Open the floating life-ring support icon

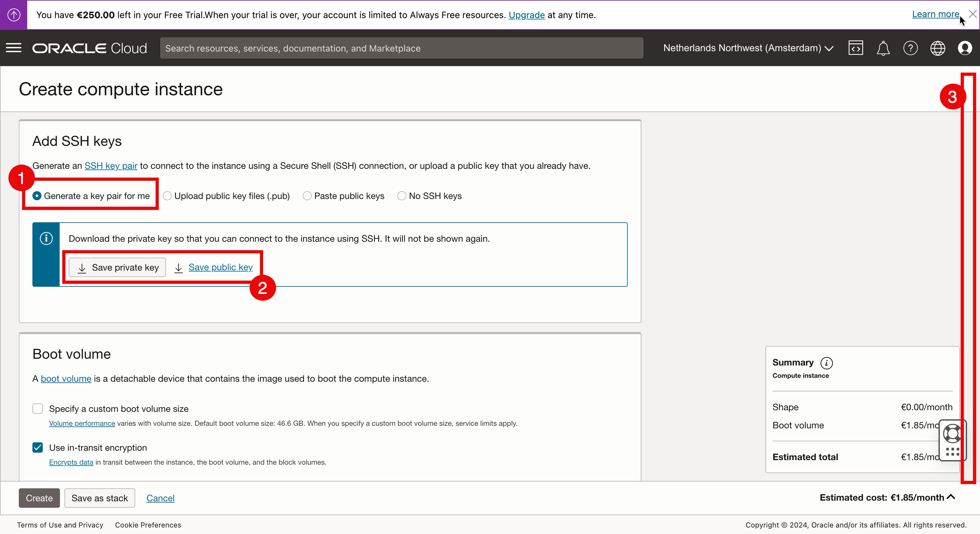pos(952,433)
